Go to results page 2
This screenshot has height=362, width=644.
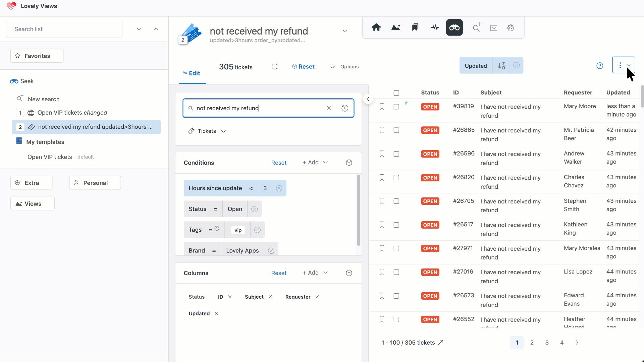point(532,343)
